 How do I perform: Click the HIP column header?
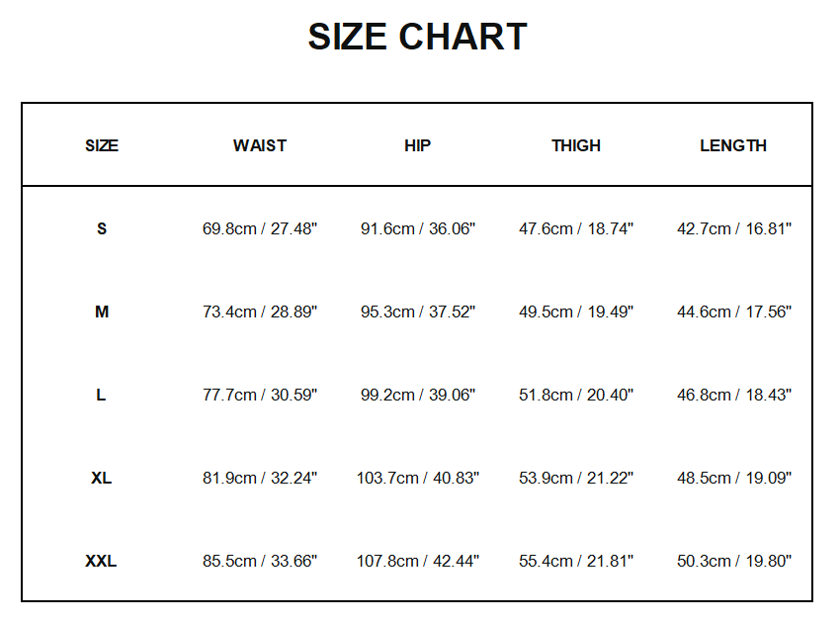(418, 145)
